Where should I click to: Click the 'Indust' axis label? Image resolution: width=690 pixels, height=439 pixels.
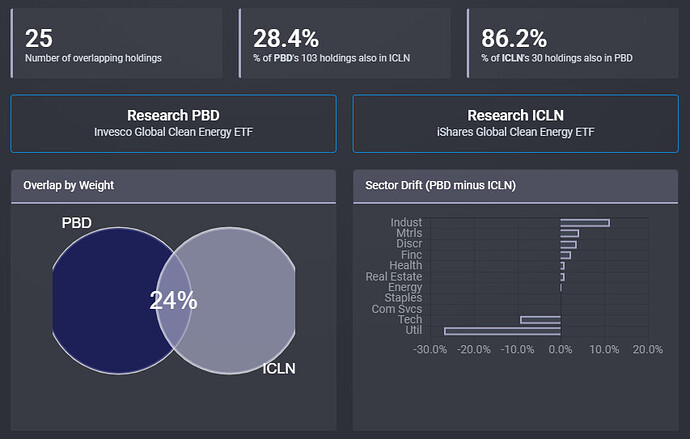[406, 223]
